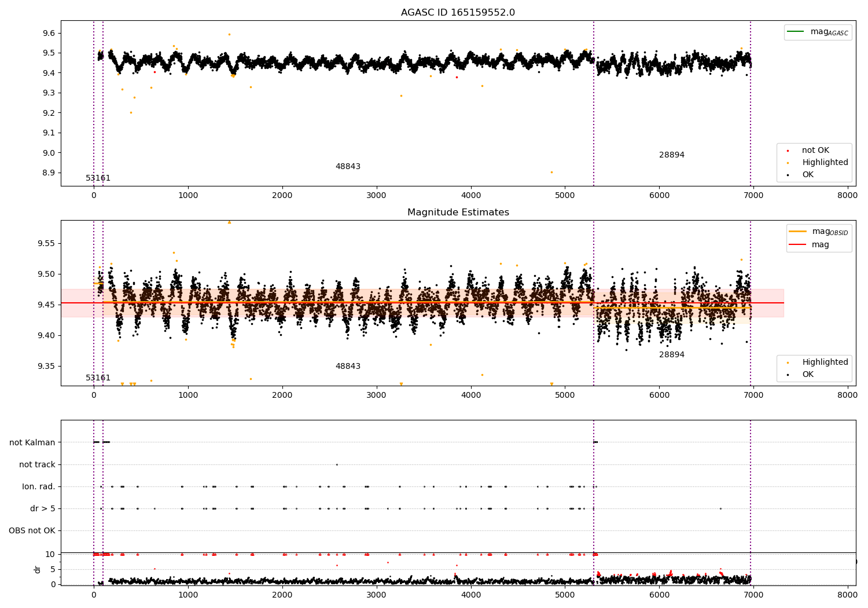Click the 53161 label in the top plot
Screen dimensions: 868x608
pos(98,178)
